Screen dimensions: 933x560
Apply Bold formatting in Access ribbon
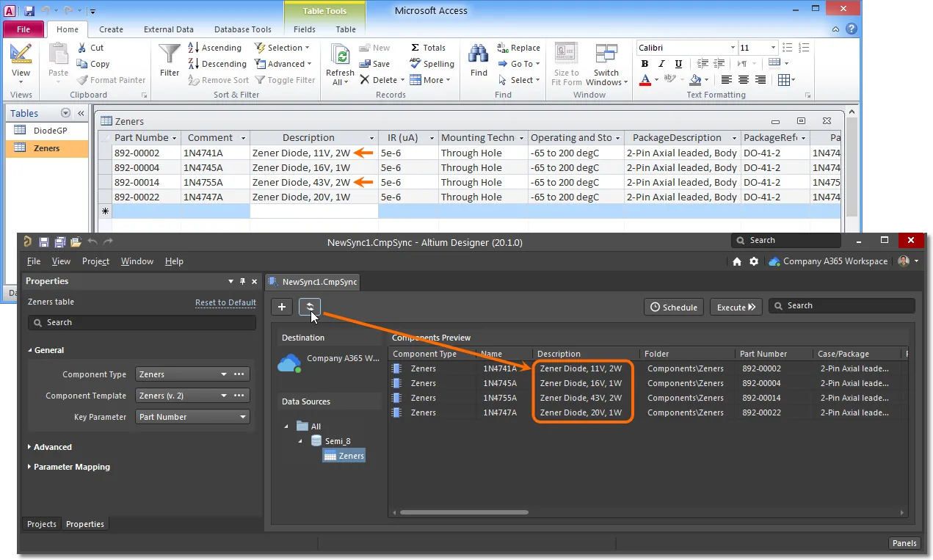pos(645,64)
